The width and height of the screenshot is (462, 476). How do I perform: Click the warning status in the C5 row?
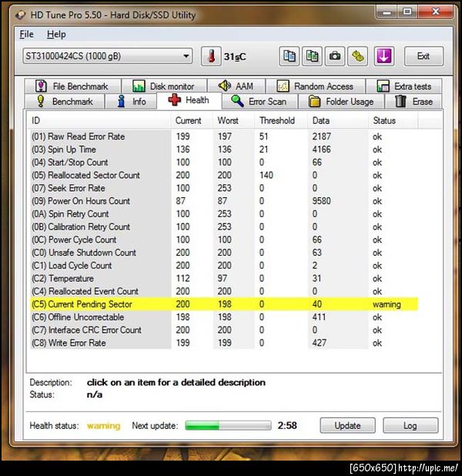(x=387, y=304)
